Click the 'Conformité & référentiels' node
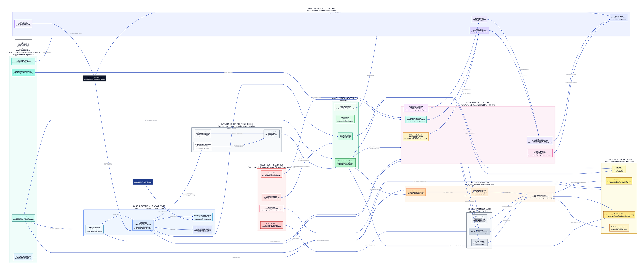 [x=416, y=108]
